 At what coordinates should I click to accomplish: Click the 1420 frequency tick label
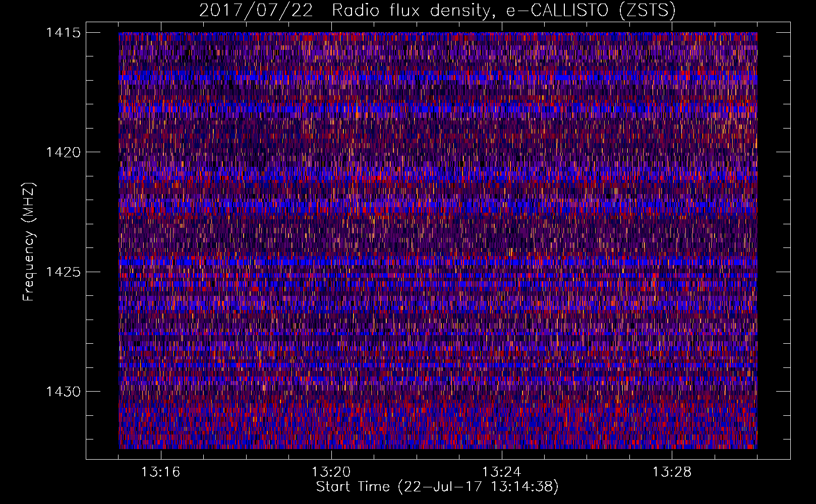[63, 152]
